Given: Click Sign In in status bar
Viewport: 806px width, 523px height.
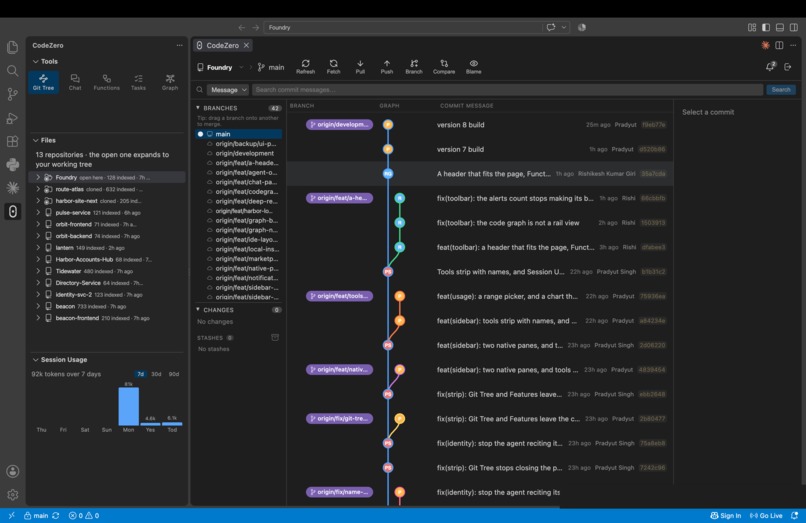Looking at the screenshot, I should 725,515.
